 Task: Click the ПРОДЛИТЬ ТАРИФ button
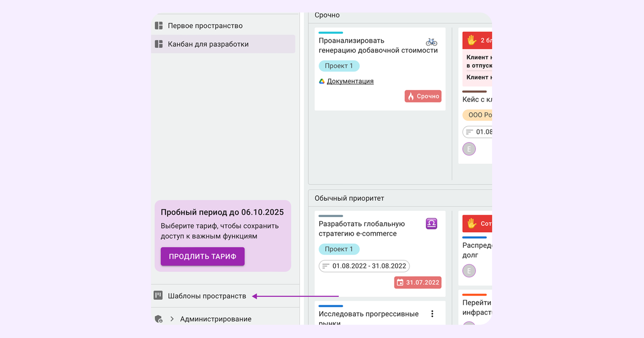click(x=202, y=256)
